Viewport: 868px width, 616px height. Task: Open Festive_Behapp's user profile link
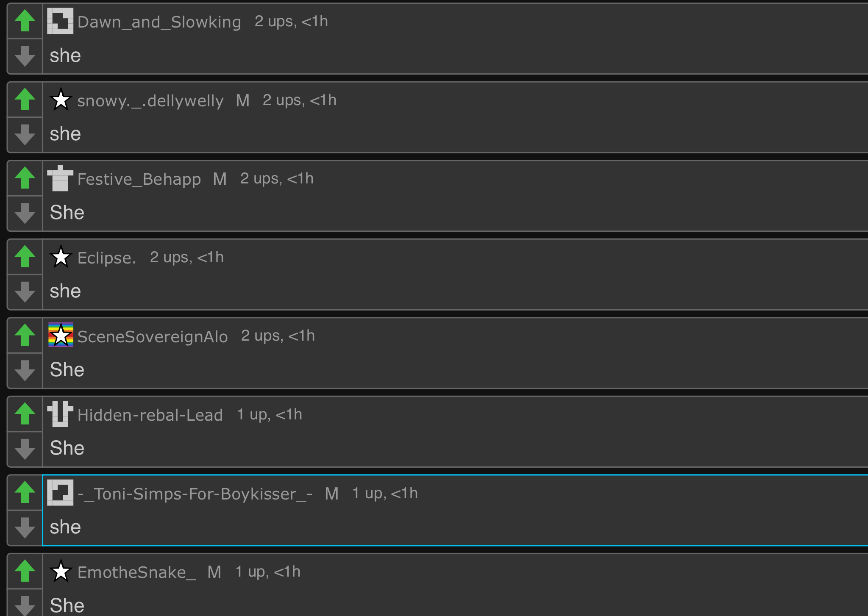pyautogui.click(x=139, y=179)
